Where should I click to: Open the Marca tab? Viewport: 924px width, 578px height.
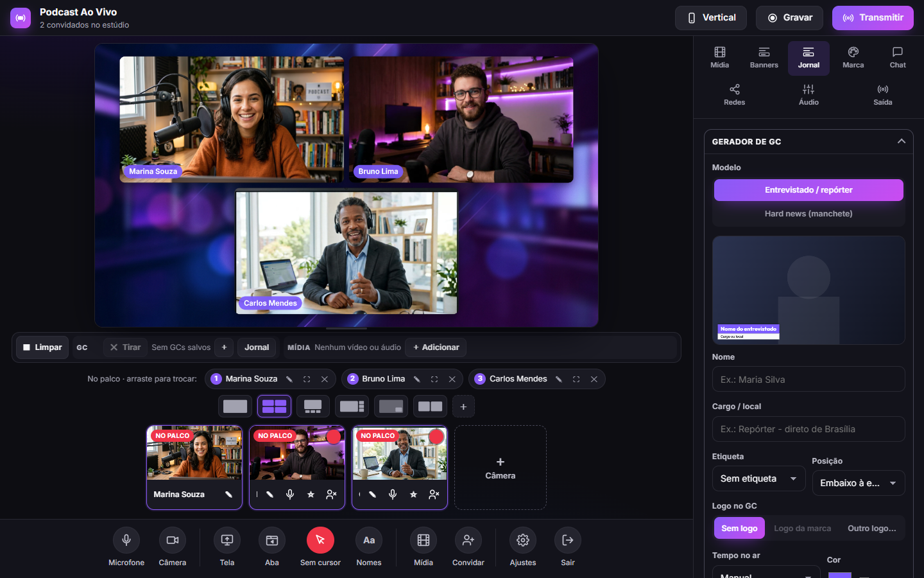(853, 58)
